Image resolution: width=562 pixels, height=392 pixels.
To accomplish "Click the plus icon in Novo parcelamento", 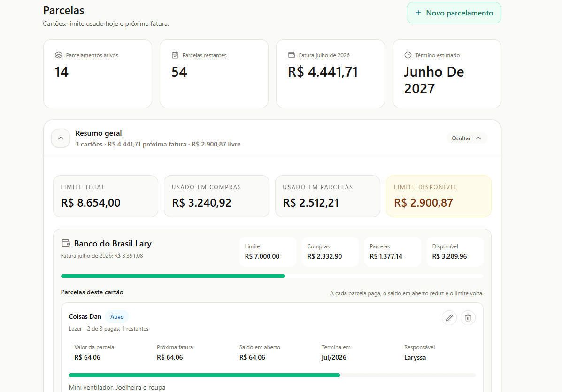I will click(x=418, y=13).
